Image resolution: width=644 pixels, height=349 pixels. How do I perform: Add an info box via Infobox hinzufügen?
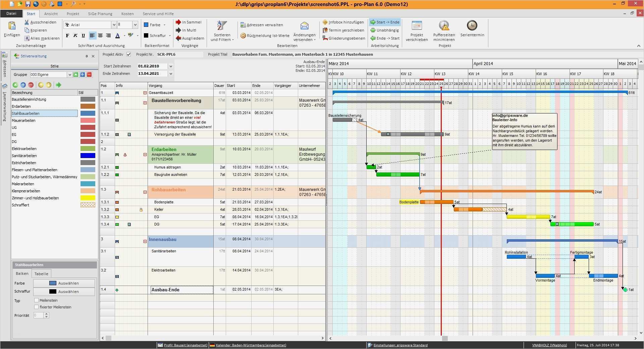343,22
